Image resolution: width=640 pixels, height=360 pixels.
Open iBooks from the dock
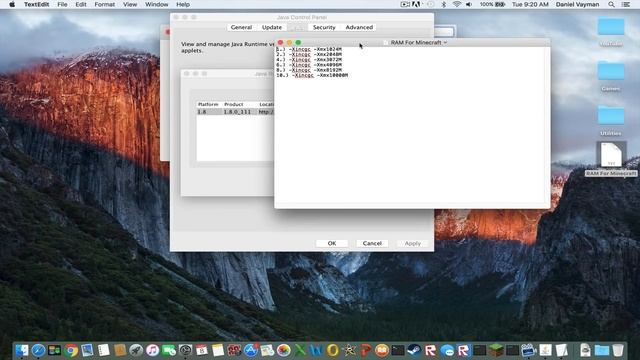click(x=382, y=350)
